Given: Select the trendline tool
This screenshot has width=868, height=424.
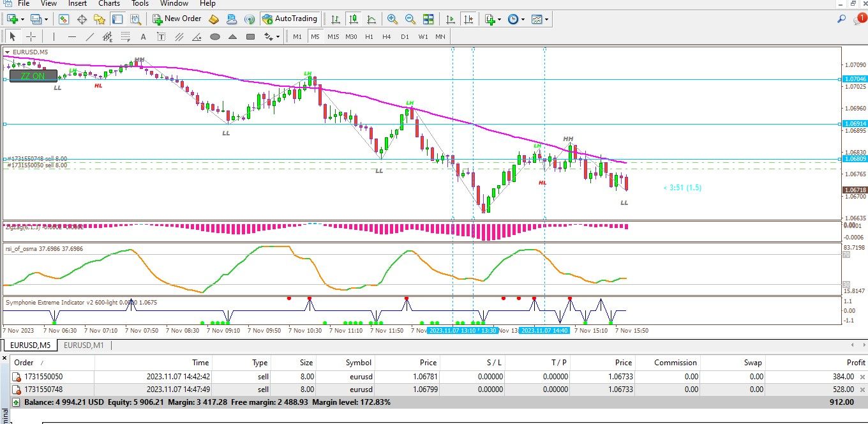Looking at the screenshot, I should click(89, 36).
